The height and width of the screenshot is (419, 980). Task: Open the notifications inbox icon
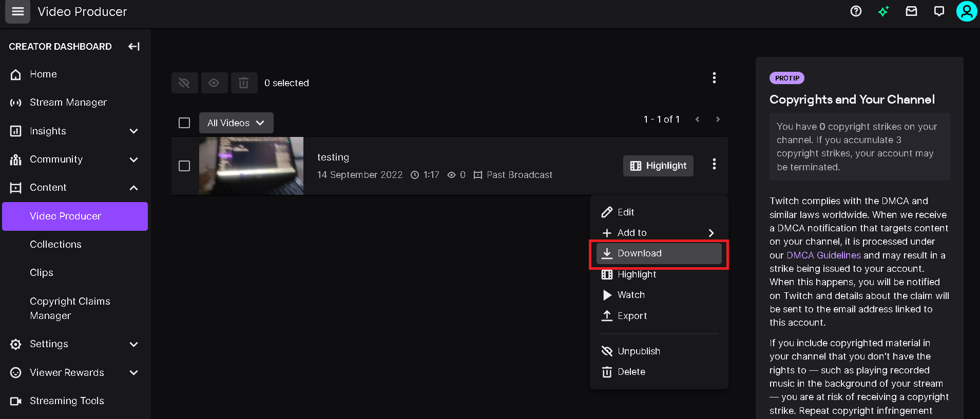pyautogui.click(x=911, y=11)
